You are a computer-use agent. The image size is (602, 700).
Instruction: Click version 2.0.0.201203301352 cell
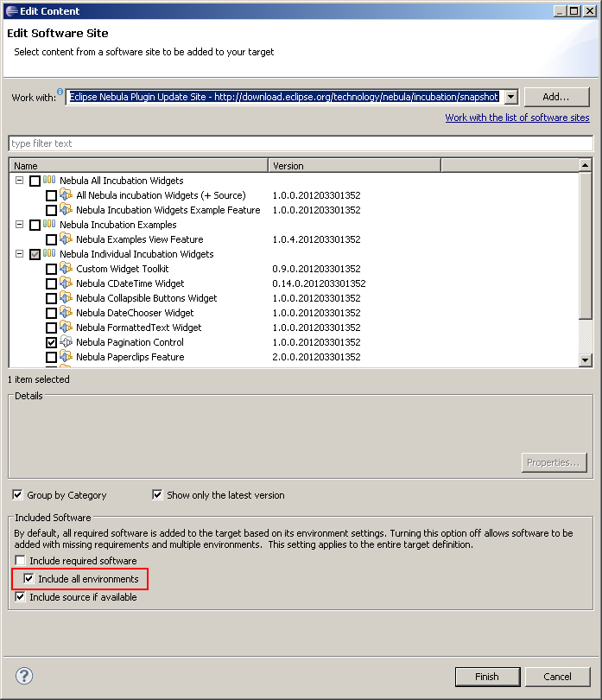point(316,357)
